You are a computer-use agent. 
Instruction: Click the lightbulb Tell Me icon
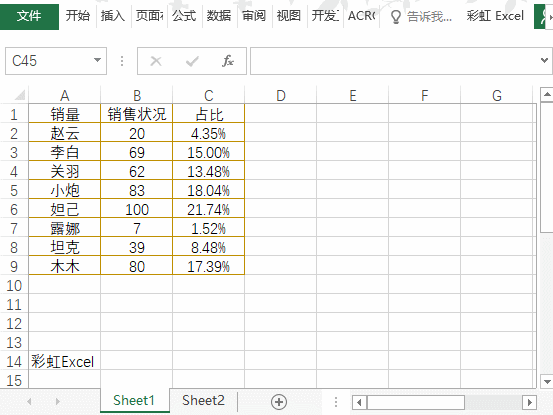pyautogui.click(x=396, y=17)
